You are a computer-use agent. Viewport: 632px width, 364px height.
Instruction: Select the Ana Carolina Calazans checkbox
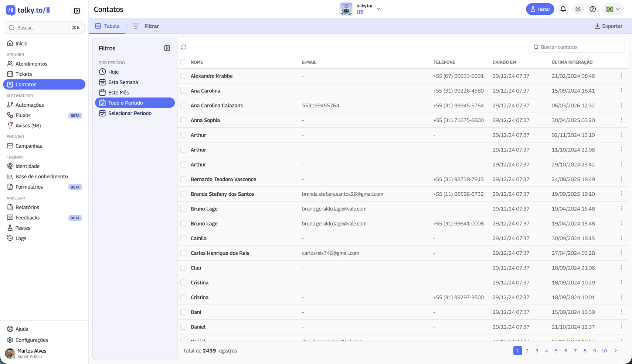click(183, 106)
